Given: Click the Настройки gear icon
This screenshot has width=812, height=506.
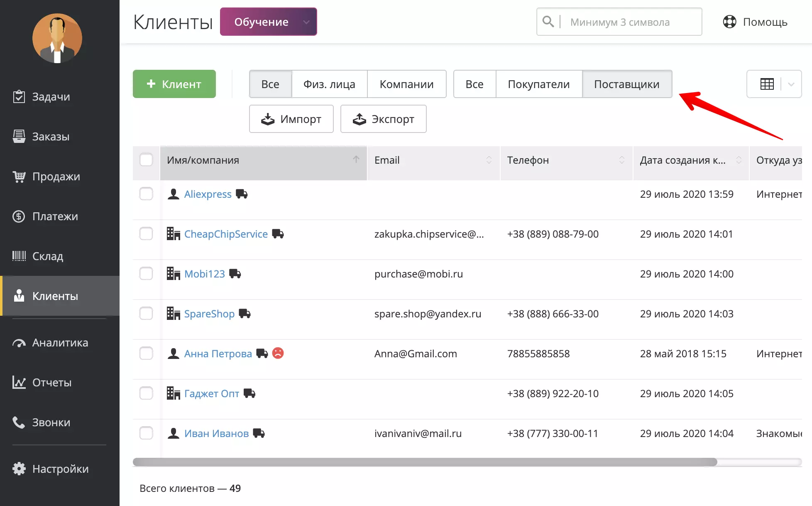Looking at the screenshot, I should 19,469.
